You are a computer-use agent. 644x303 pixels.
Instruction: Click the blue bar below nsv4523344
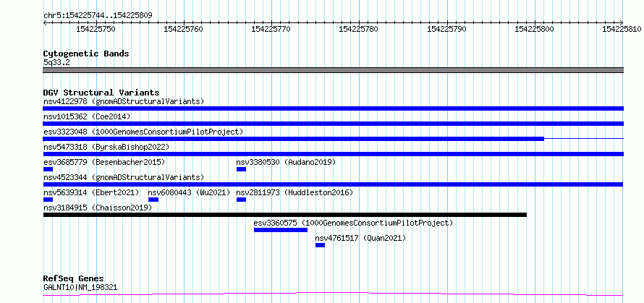coord(334,184)
